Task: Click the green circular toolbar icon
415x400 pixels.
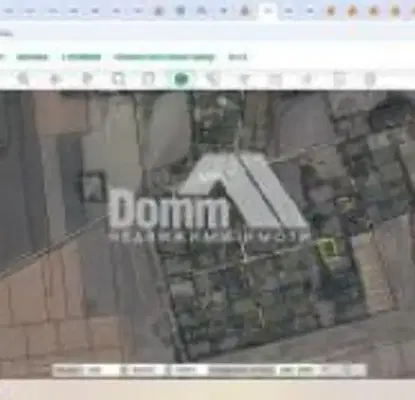Action: pos(181,79)
